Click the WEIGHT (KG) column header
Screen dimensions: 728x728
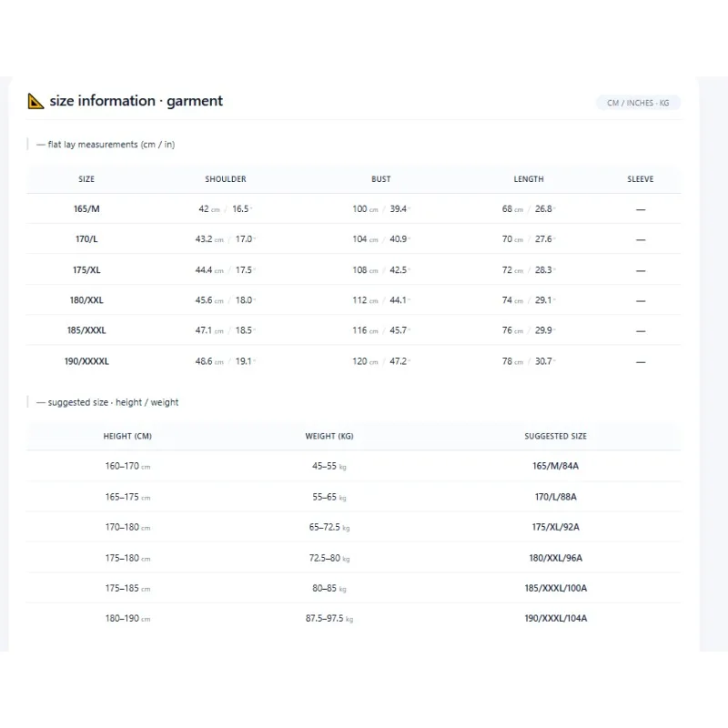tap(329, 437)
